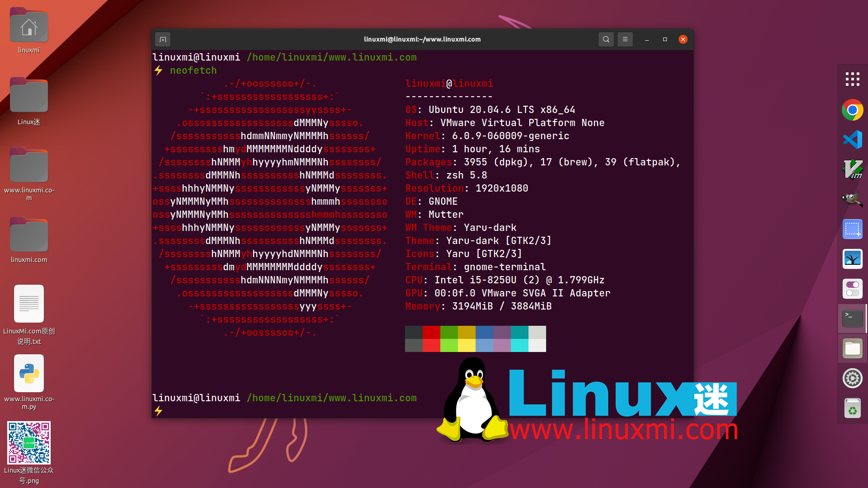Open Vim from the dock
The image size is (868, 488).
pos(852,169)
